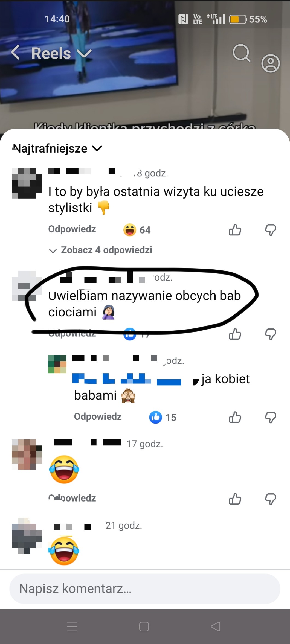
Task: Tap the back arrow beside Reels
Action: click(x=16, y=53)
